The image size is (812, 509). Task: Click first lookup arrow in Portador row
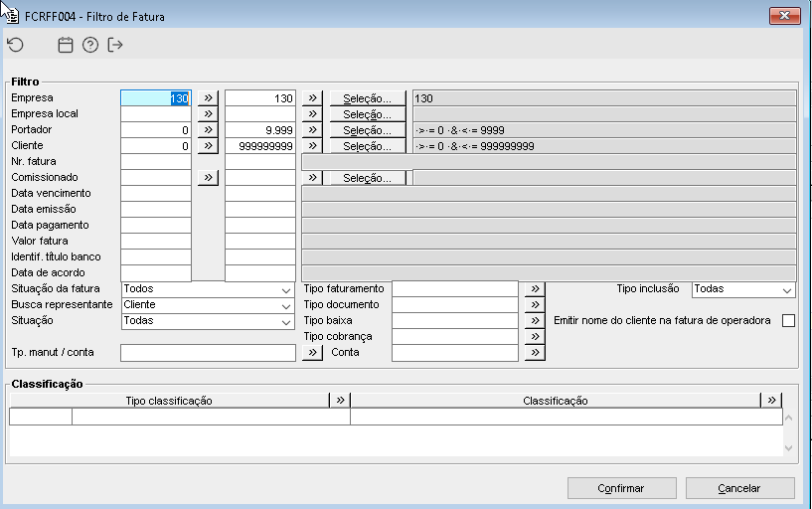208,130
